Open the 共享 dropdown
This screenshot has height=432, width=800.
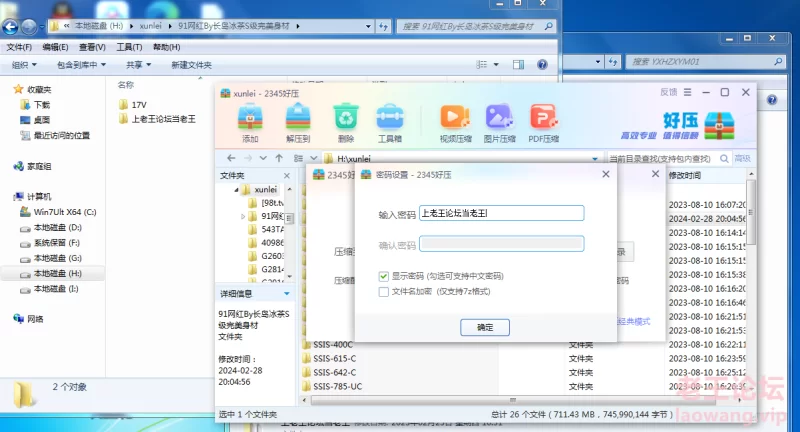coord(139,65)
